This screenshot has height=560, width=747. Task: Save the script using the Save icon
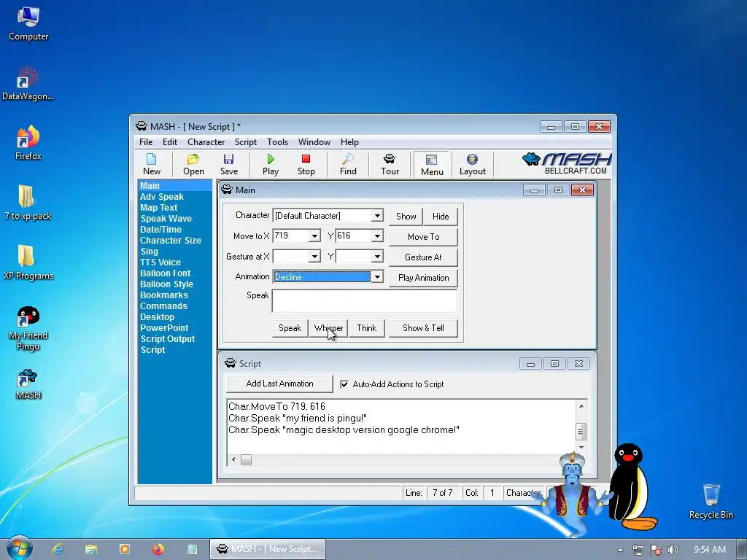point(228,164)
